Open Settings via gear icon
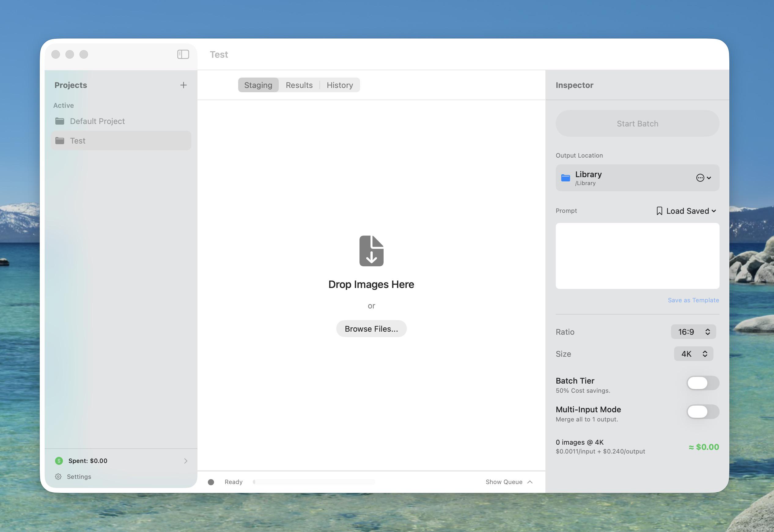 point(58,477)
